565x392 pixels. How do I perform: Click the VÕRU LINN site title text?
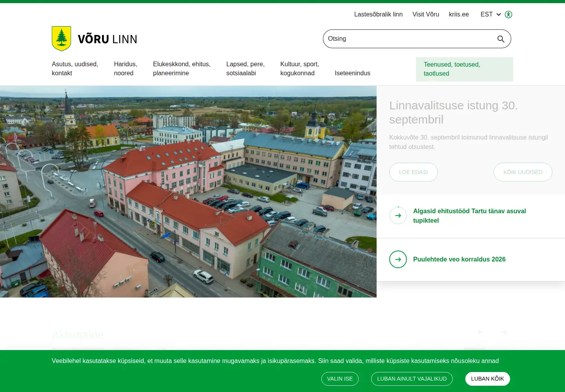[x=108, y=39]
